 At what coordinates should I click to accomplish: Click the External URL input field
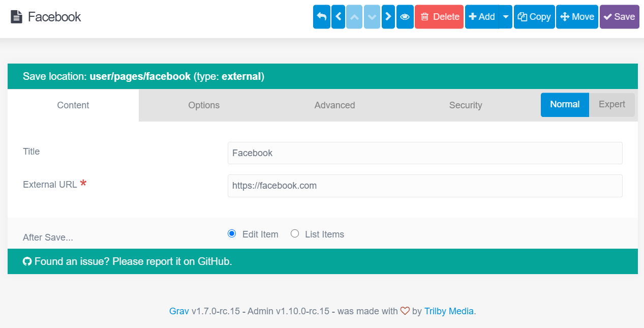[425, 186]
